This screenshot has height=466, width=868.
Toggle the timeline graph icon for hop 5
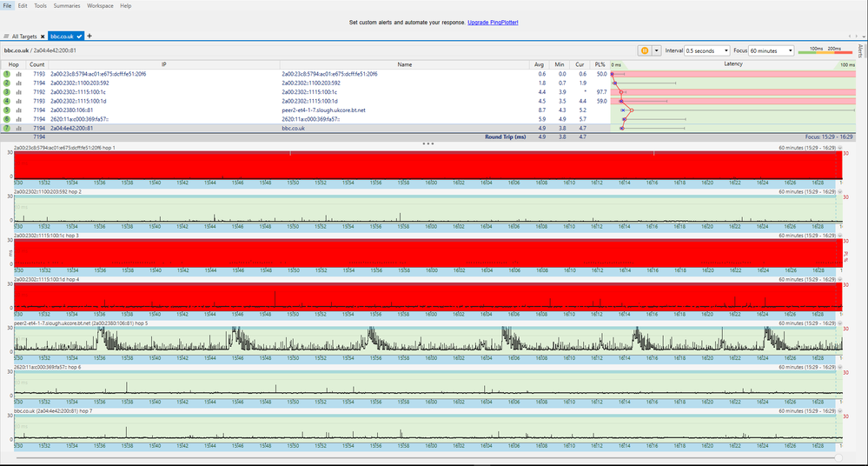18,110
